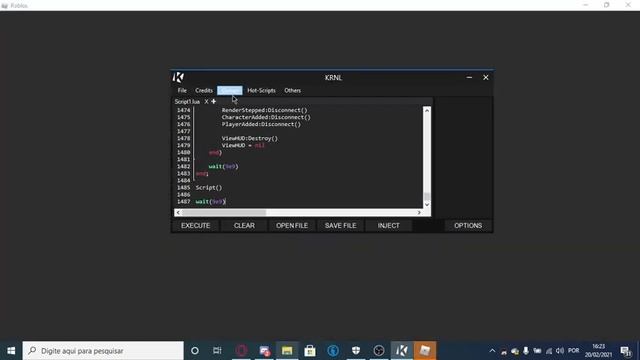The image size is (640, 360).
Task: Switch to KRNL via its taskbar icon
Action: [x=402, y=351]
